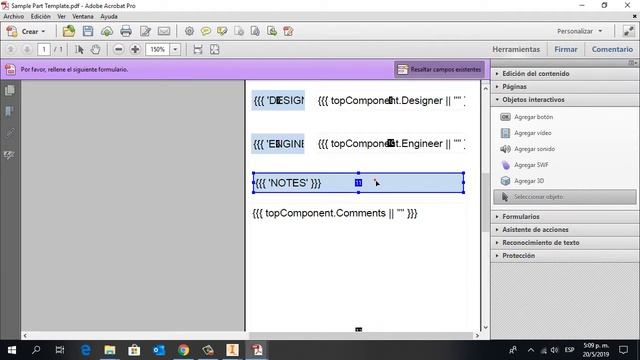Switch to the Comentario tab

pyautogui.click(x=612, y=49)
